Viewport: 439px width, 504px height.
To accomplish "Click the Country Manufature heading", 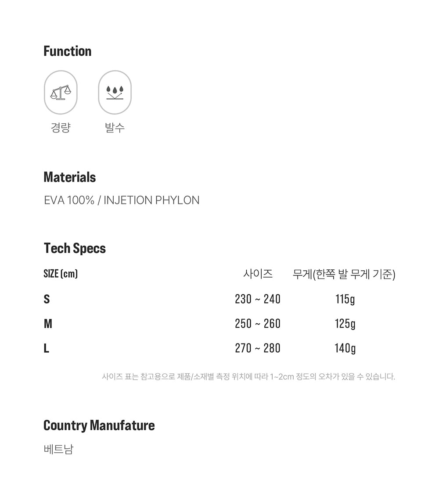I will pos(99,425).
